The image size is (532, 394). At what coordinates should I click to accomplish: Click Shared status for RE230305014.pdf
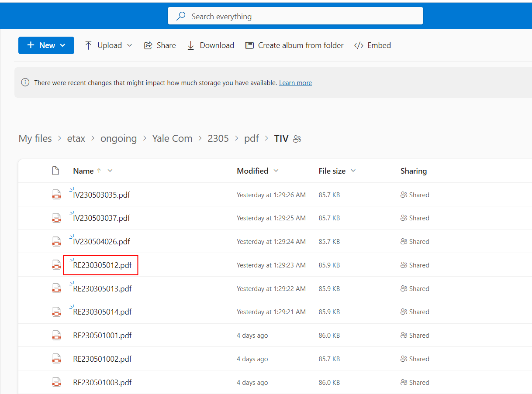415,312
